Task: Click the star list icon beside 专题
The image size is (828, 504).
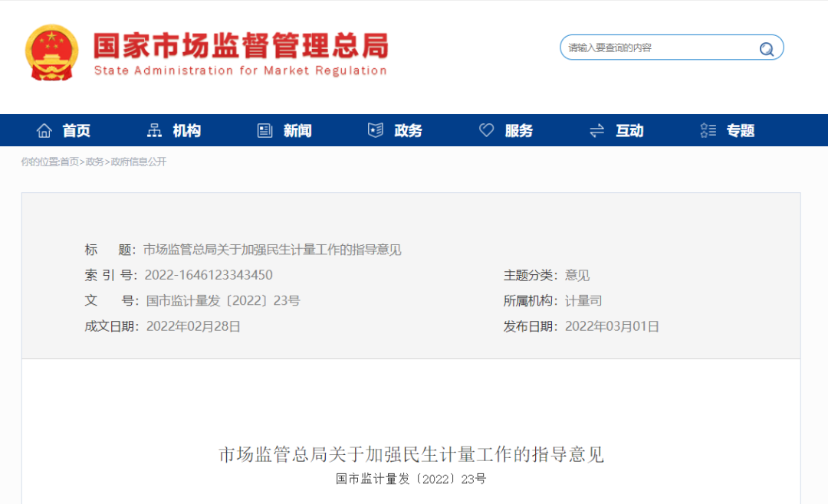Action: point(708,130)
